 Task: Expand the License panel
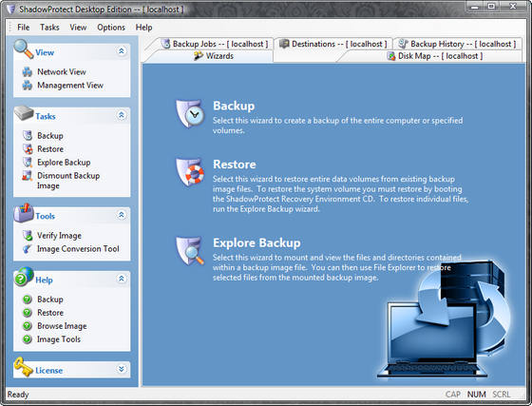pyautogui.click(x=122, y=369)
